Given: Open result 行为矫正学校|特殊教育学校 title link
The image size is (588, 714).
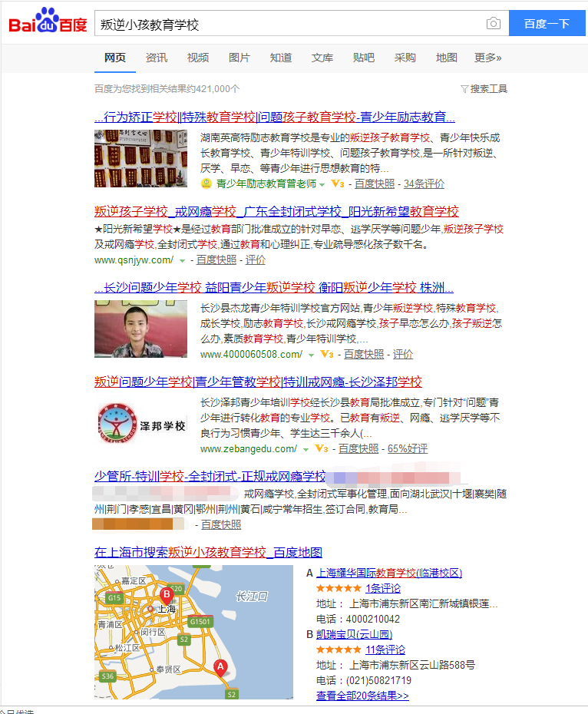Looking at the screenshot, I should (275, 117).
